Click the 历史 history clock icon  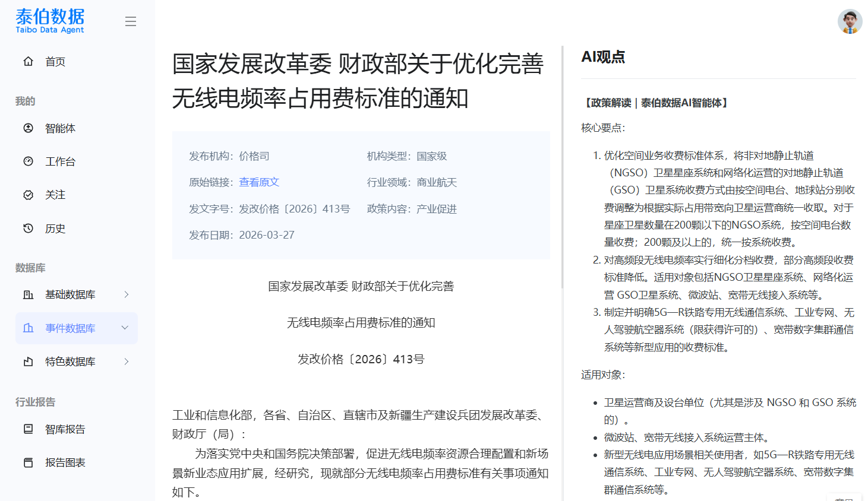28,229
